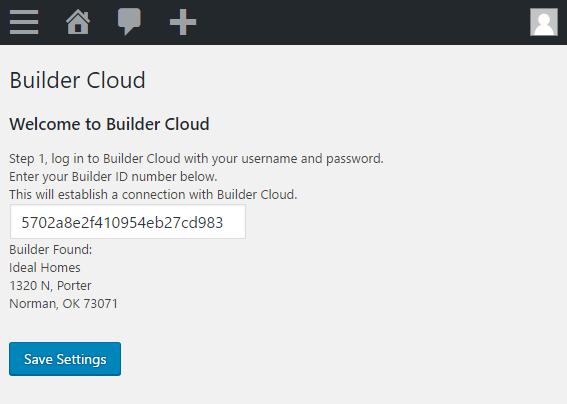Click the 1320 N, Porter address line
567x404 pixels.
(x=50, y=286)
